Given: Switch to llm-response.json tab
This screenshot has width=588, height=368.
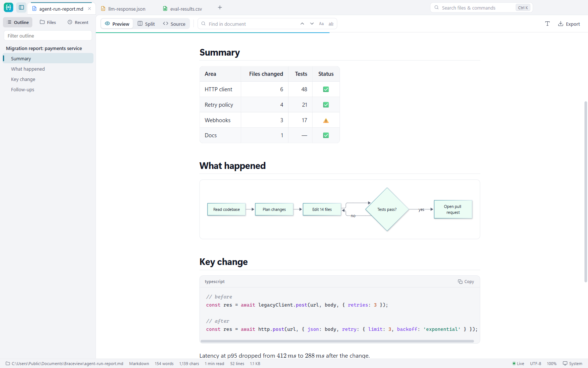Looking at the screenshot, I should click(123, 9).
